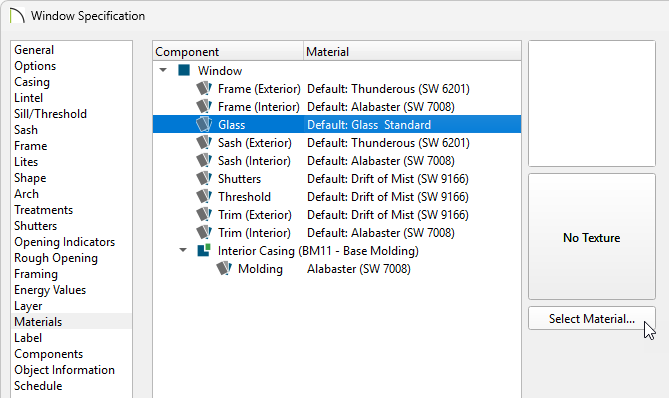Screen dimensions: 669x398
Task: Click the Molding material icon
Action: click(x=224, y=269)
